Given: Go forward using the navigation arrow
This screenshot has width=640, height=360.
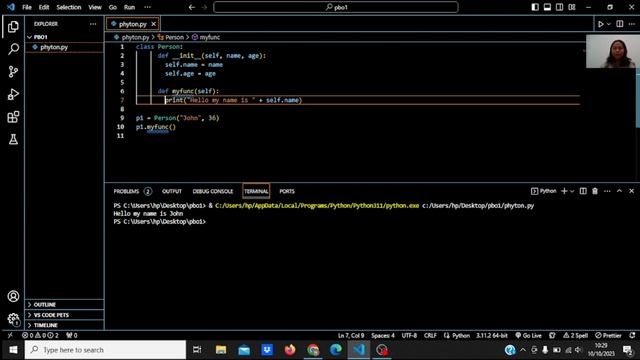Looking at the screenshot, I should pos(204,7).
